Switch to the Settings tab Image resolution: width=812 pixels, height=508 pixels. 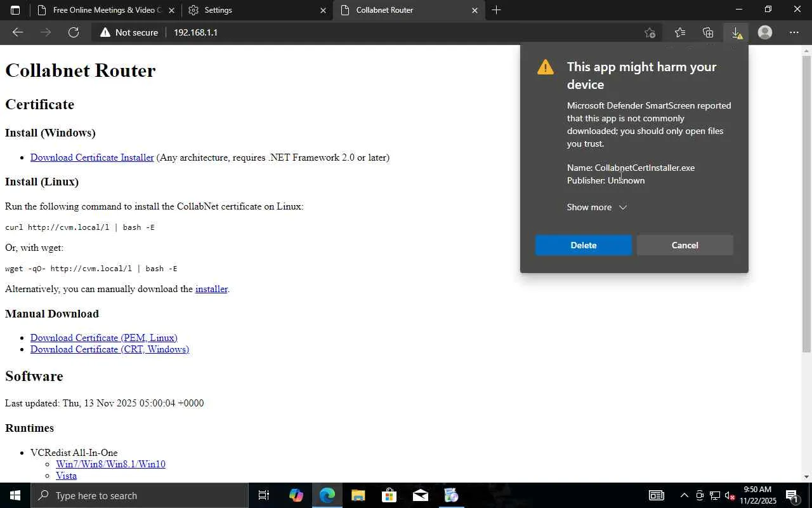(x=257, y=10)
